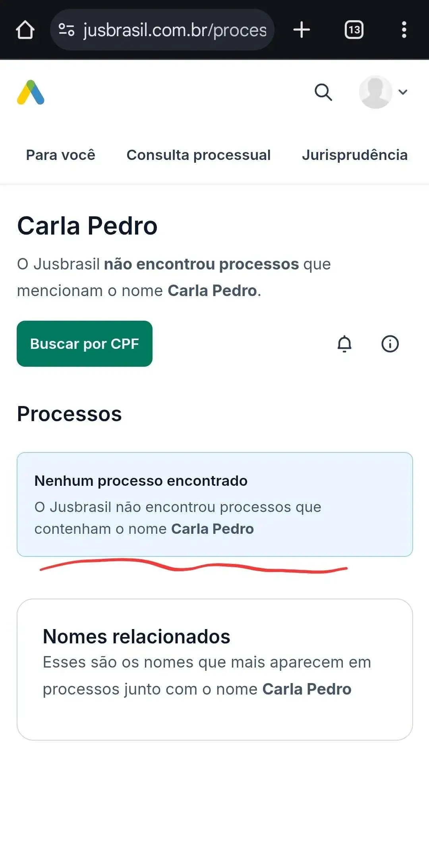Open site info icon in address bar
429x868 pixels.
click(66, 30)
